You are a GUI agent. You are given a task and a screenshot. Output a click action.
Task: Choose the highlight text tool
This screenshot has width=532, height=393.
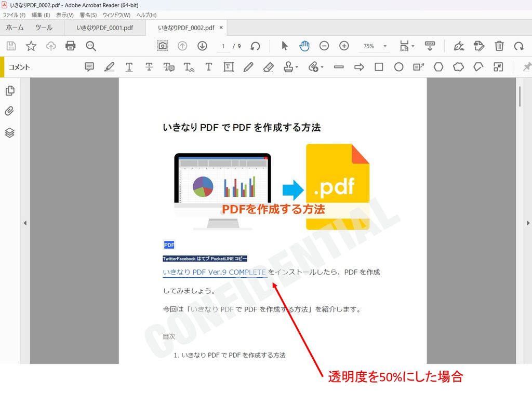[109, 67]
